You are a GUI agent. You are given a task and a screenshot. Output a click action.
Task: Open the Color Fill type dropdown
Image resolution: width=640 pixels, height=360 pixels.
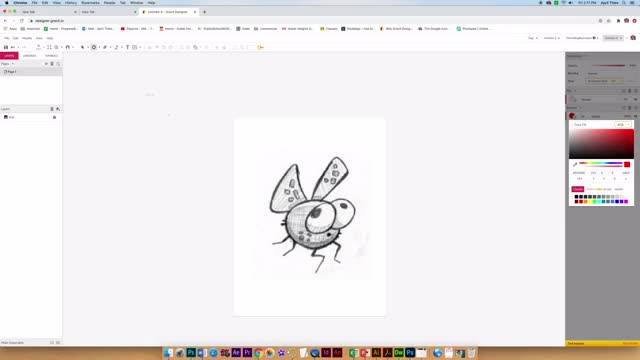(x=591, y=124)
